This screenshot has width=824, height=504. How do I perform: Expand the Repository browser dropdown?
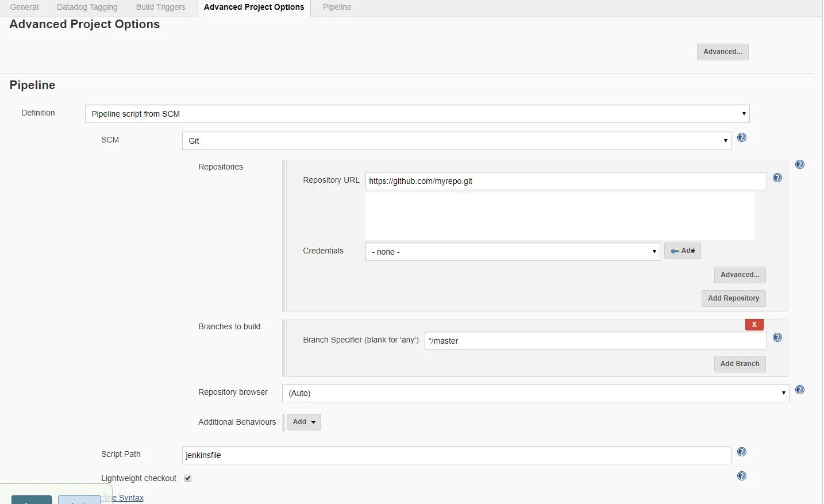point(536,393)
